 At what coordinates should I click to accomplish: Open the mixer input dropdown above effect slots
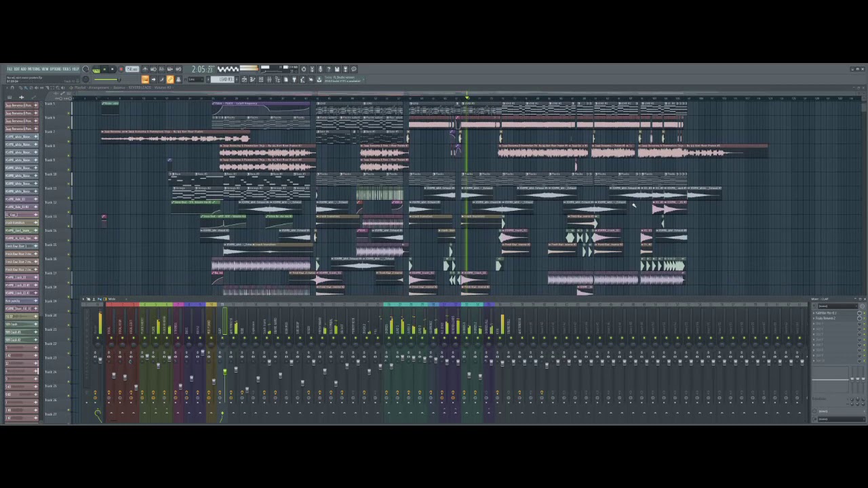click(x=837, y=306)
